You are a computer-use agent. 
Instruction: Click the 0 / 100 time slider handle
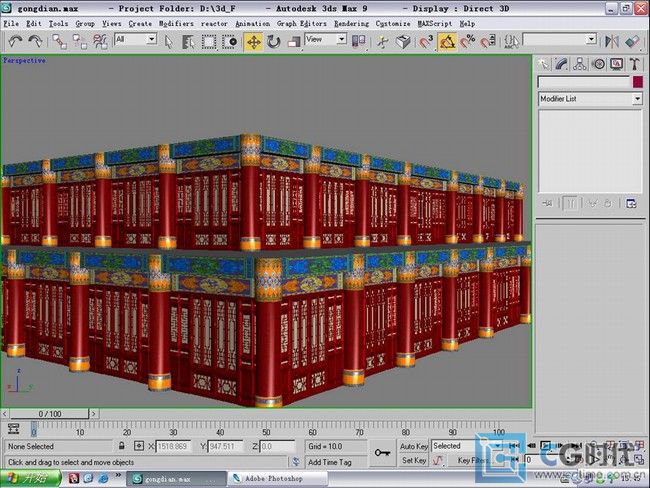(x=49, y=414)
